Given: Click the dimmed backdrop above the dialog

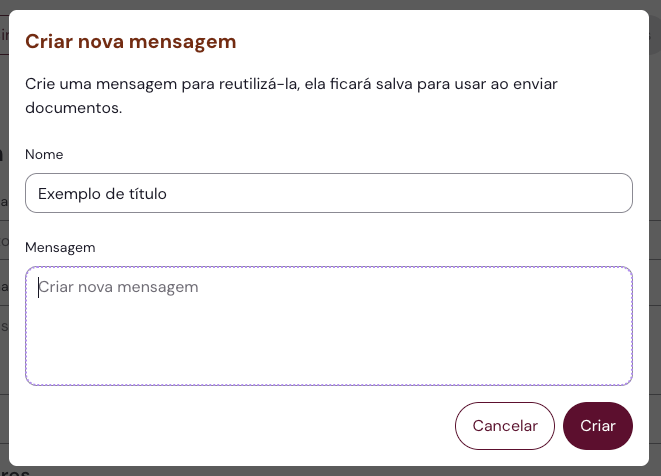Looking at the screenshot, I should (330, 5).
